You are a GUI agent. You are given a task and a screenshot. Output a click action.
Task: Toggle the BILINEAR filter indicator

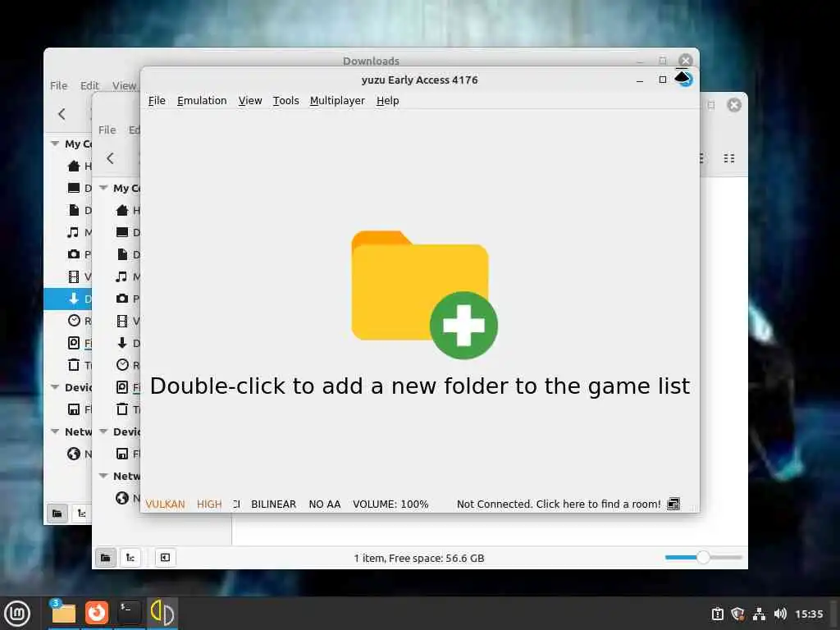click(x=273, y=504)
